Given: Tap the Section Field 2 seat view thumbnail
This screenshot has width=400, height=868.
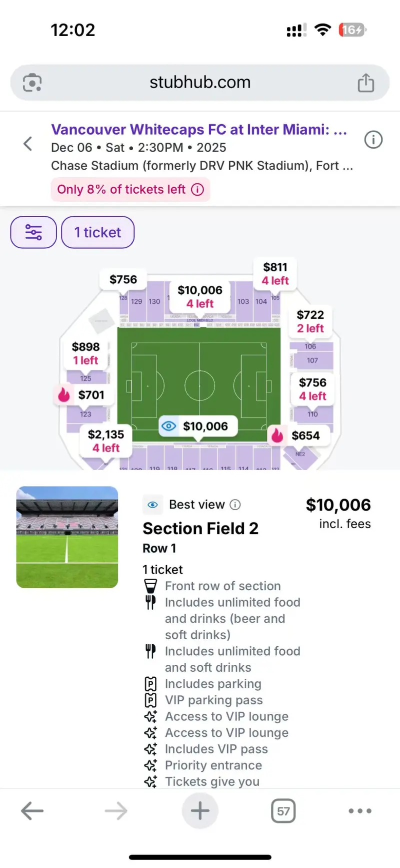Looking at the screenshot, I should point(67,537).
